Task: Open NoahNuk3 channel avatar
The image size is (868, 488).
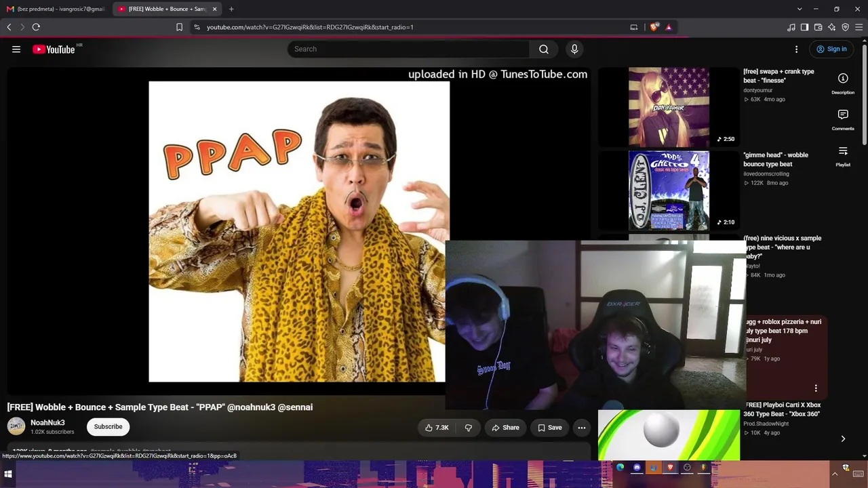Action: (16, 426)
